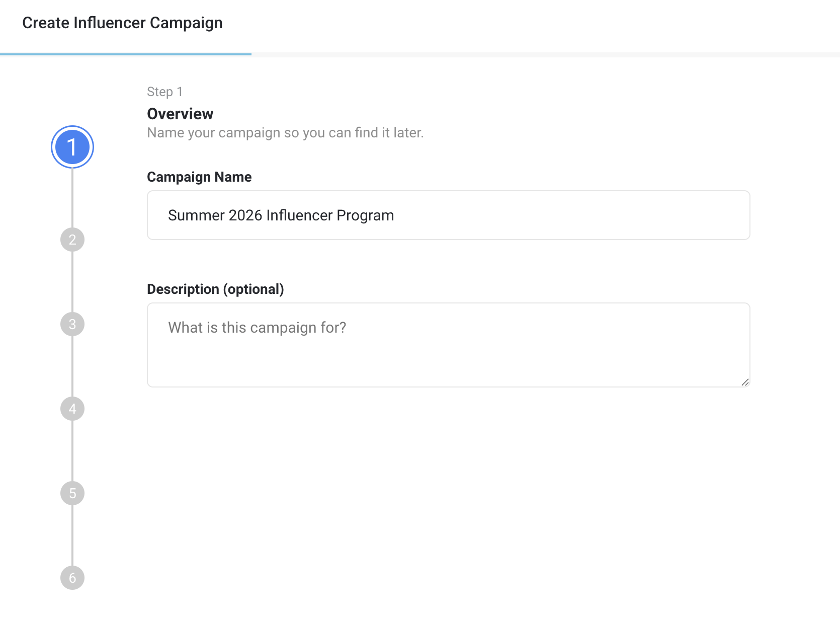
Task: Click the textarea resize handle corner
Action: pyautogui.click(x=745, y=382)
